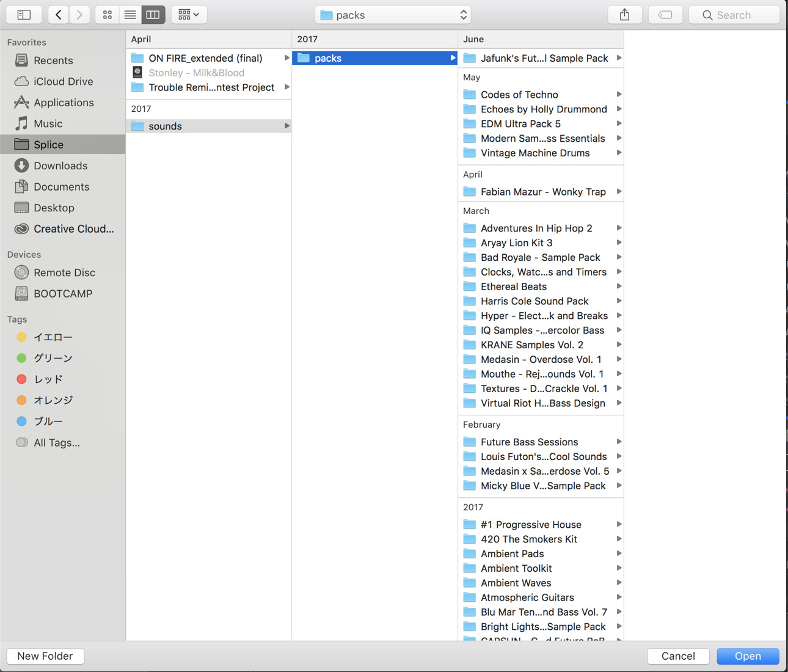Open the group-by arrangement dropdown
This screenshot has width=788, height=672.
[189, 15]
